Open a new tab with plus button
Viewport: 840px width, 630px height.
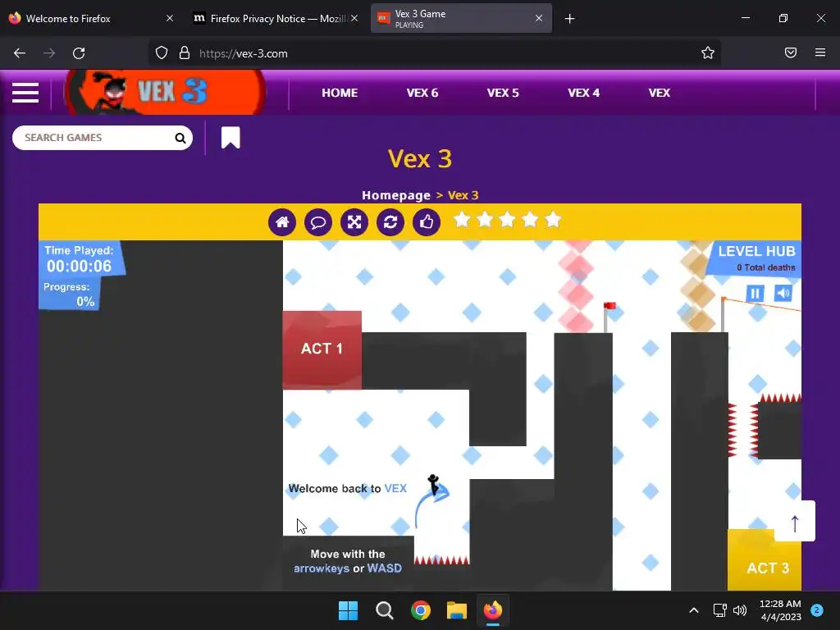[569, 19]
